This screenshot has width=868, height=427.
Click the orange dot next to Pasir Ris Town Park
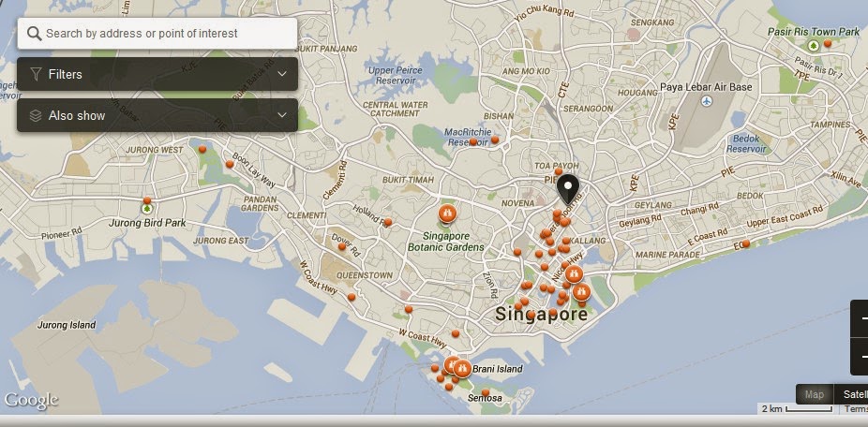828,43
